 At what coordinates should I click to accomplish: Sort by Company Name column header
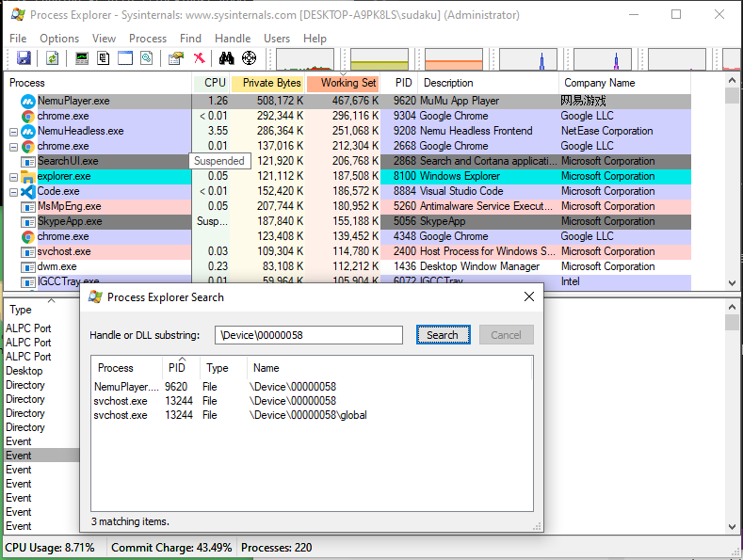point(624,83)
